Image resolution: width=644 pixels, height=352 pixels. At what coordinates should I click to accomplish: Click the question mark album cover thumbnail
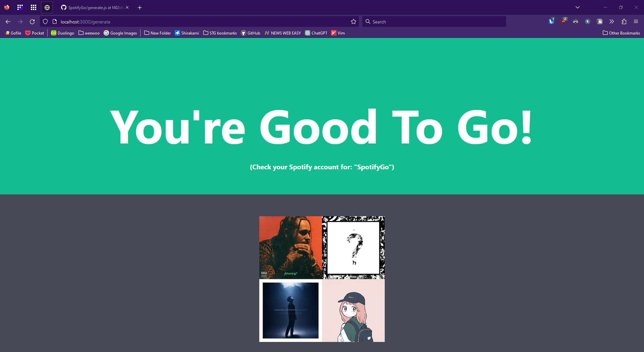(354, 247)
